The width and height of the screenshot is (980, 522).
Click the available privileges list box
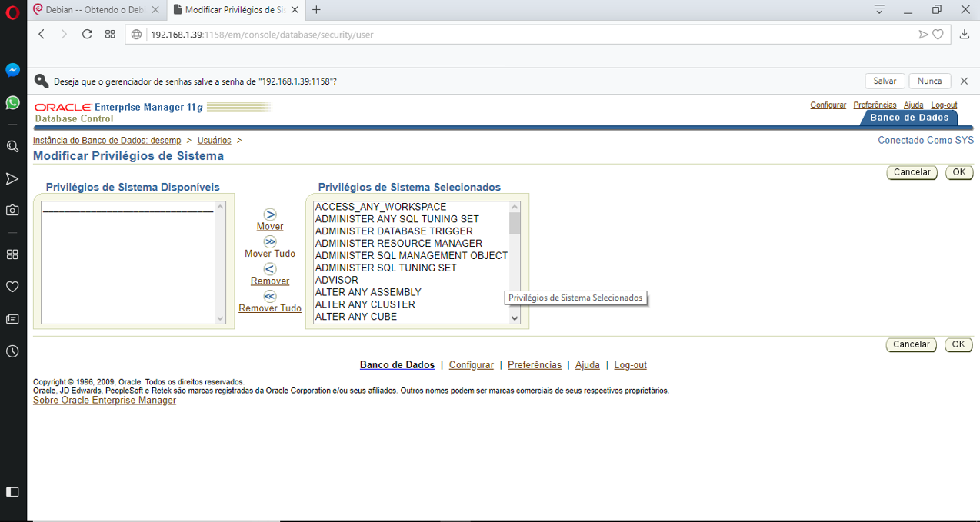point(134,263)
